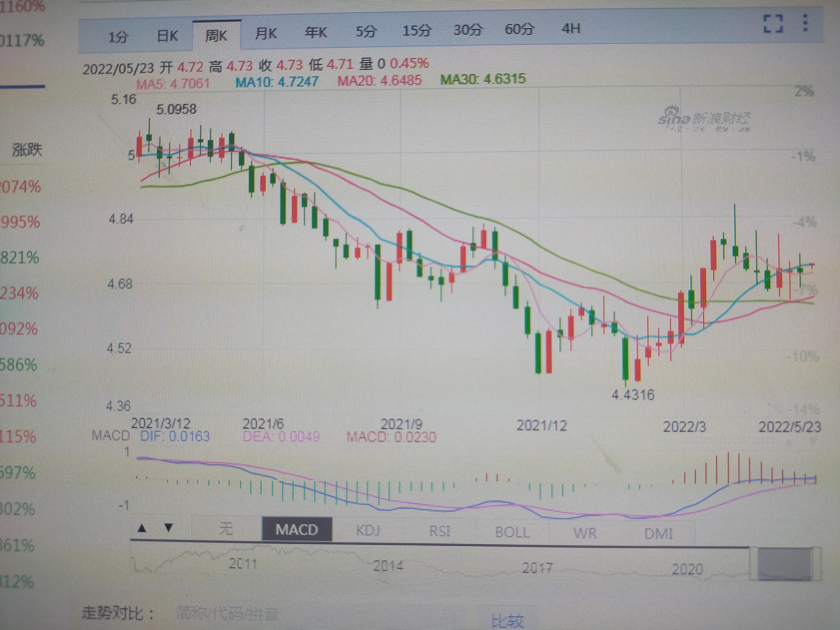Click the 2021/6 date axis label
840x630 pixels.
point(263,424)
